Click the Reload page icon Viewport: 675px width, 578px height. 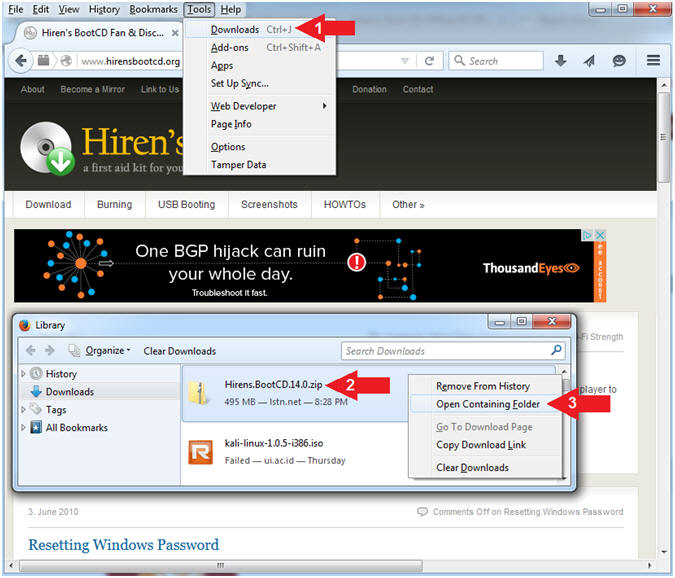pyautogui.click(x=429, y=61)
